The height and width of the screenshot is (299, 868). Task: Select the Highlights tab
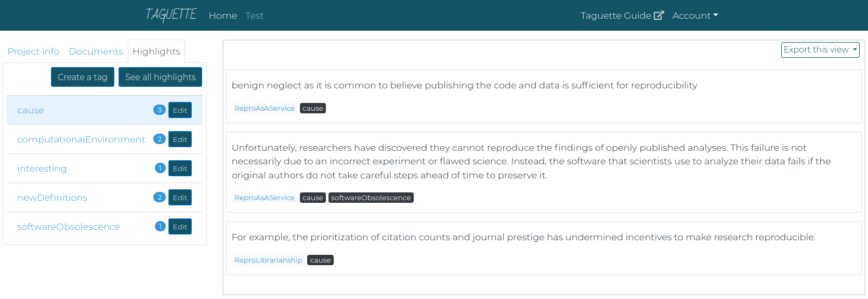pyautogui.click(x=156, y=51)
